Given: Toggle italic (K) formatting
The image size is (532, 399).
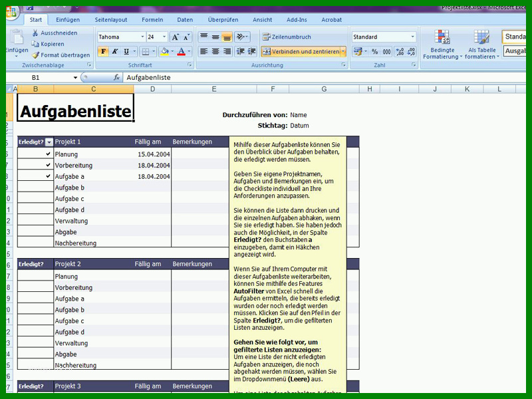Looking at the screenshot, I should (114, 52).
